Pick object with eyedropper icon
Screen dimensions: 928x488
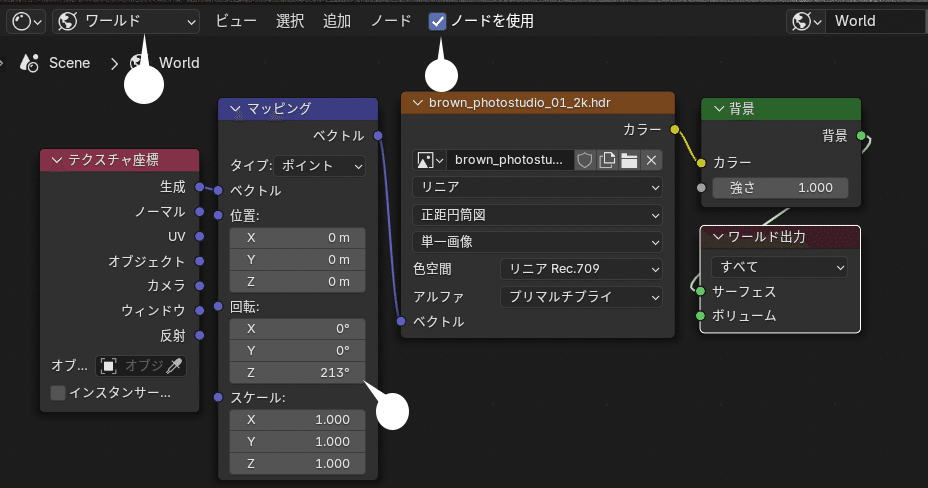click(x=175, y=366)
